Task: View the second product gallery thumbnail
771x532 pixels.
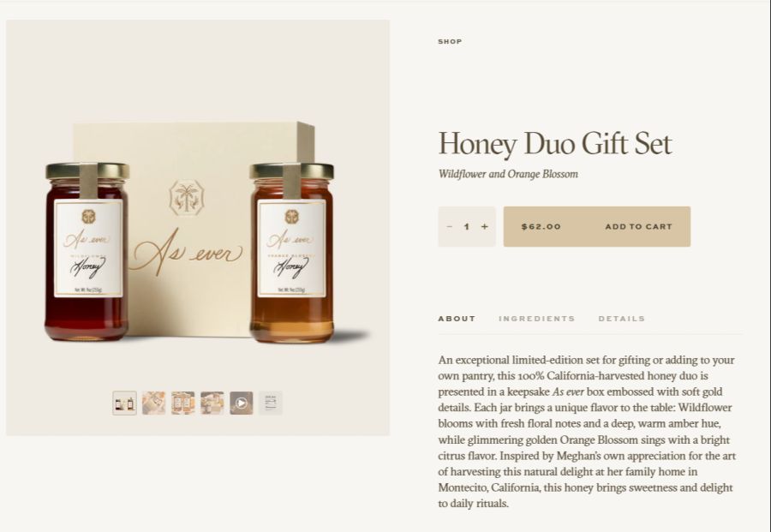Action: tap(154, 403)
